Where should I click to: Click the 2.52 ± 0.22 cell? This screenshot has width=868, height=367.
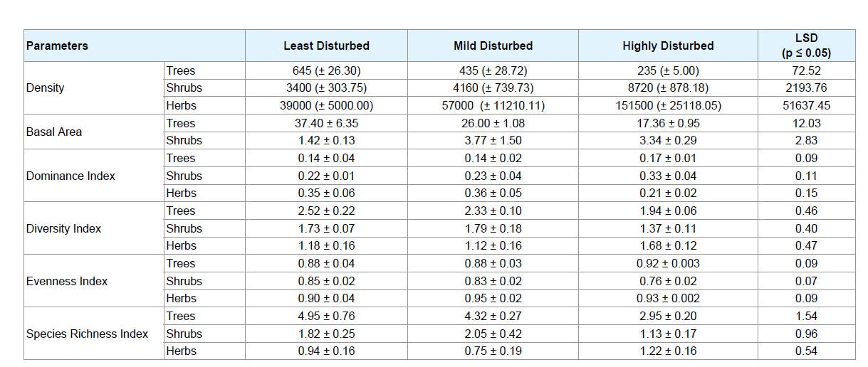[x=326, y=211]
